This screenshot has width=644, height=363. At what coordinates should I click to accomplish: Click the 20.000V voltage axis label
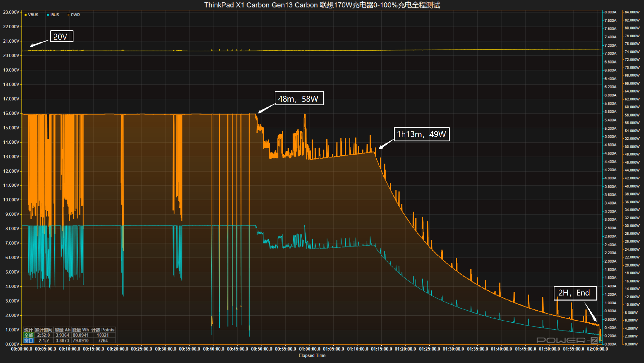click(11, 55)
